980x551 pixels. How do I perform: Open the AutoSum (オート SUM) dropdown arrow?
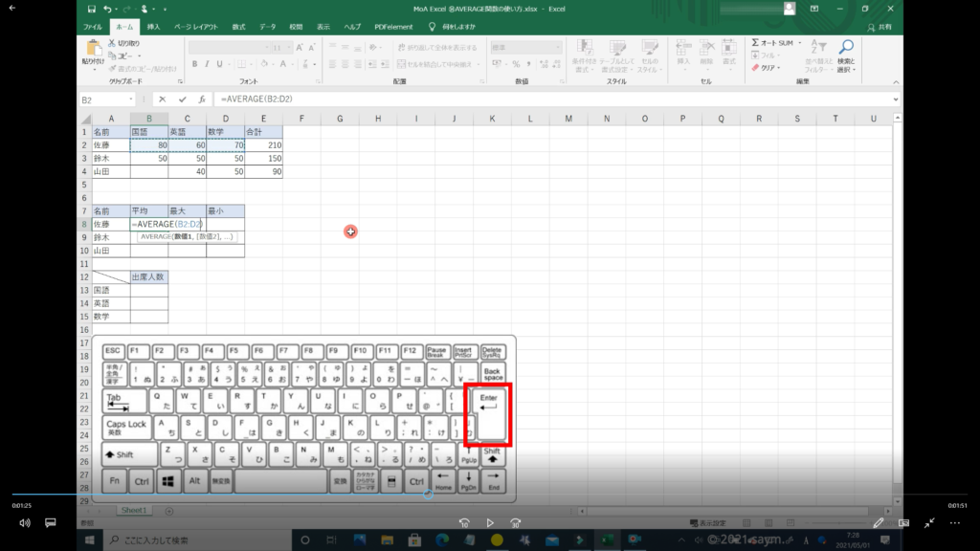tap(799, 43)
